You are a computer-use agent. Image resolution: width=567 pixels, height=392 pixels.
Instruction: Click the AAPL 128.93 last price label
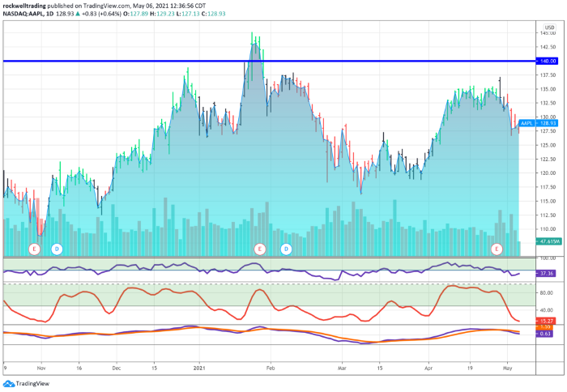pyautogui.click(x=539, y=123)
